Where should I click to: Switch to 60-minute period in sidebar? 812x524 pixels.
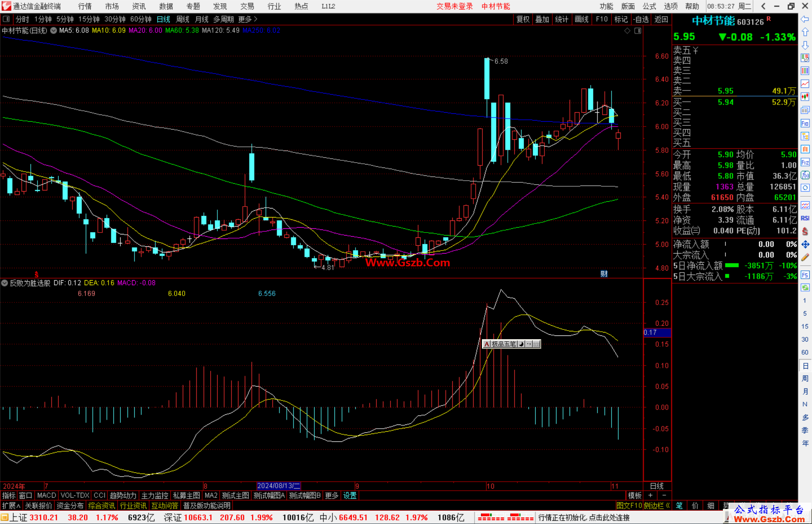[x=804, y=352]
